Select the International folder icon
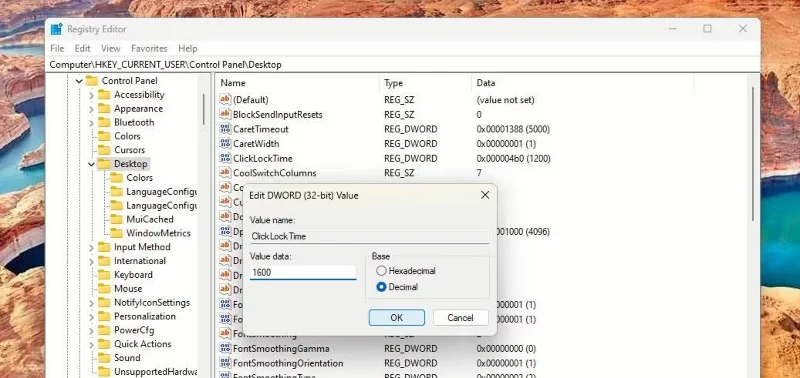Viewport: 800px width, 378px height. pos(104,261)
